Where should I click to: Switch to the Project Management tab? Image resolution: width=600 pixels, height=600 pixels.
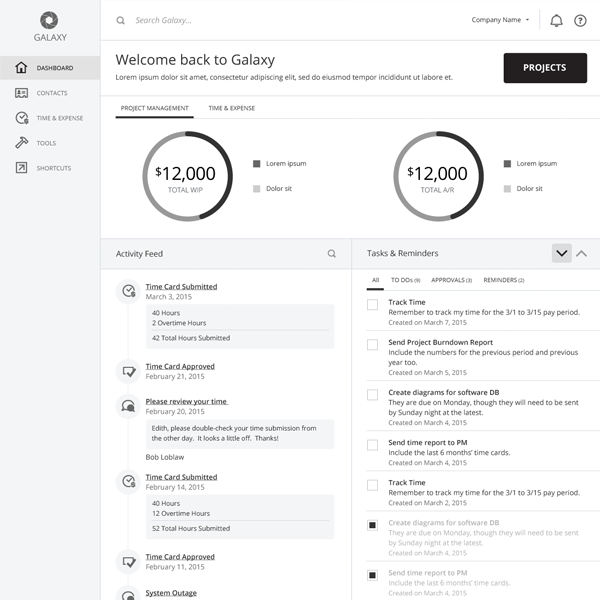(155, 108)
